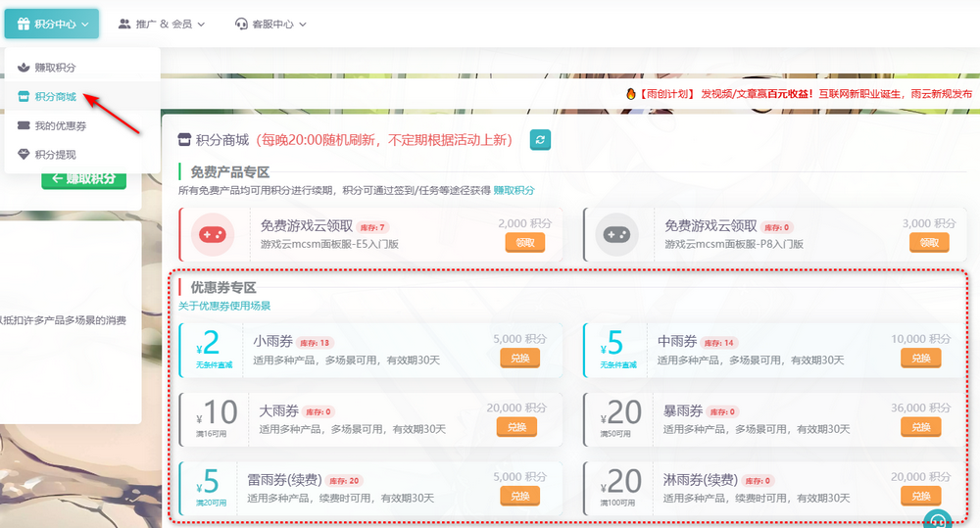Viewport: 980px width, 528px height.
Task: Select 积分商城 menu entry
Action: [x=55, y=97]
